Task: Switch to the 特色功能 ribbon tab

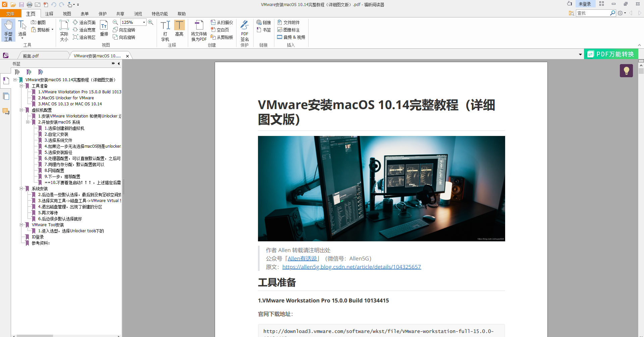Action: [160, 14]
